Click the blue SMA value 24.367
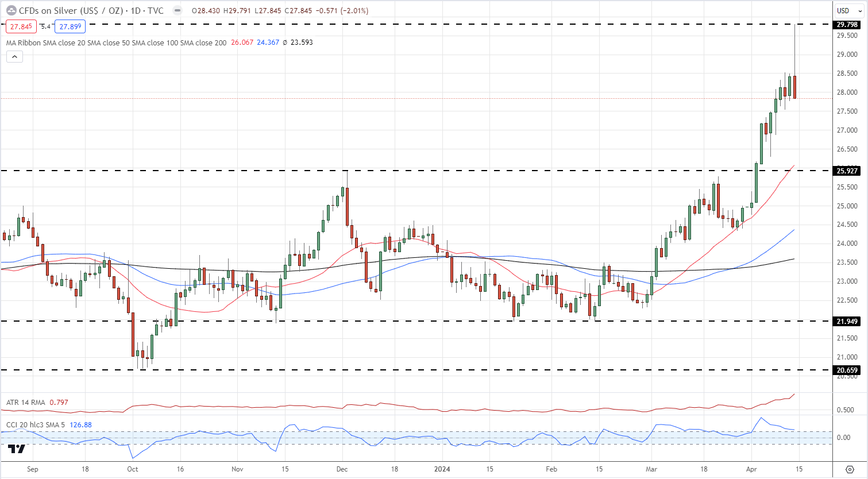The width and height of the screenshot is (868, 479). 268,43
